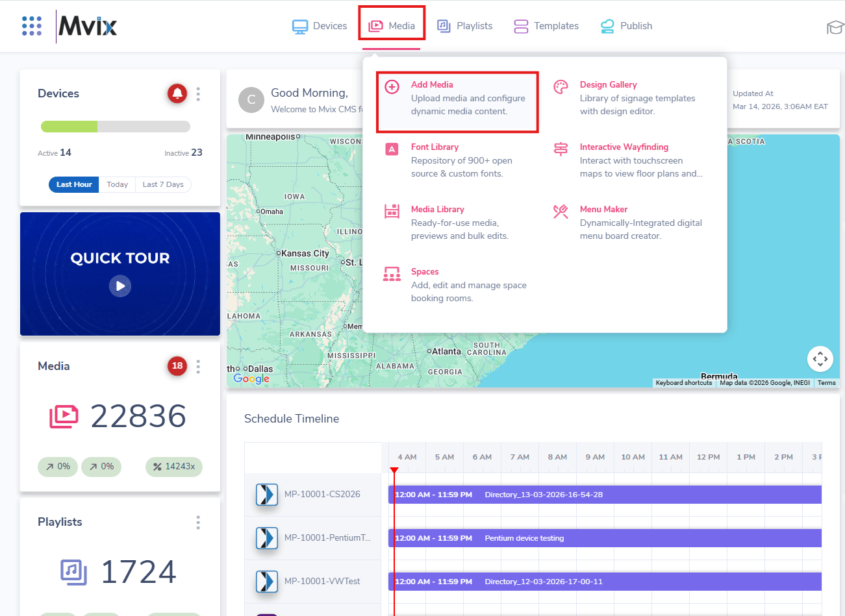Open the map Keyboard shortcuts link

[x=684, y=383]
